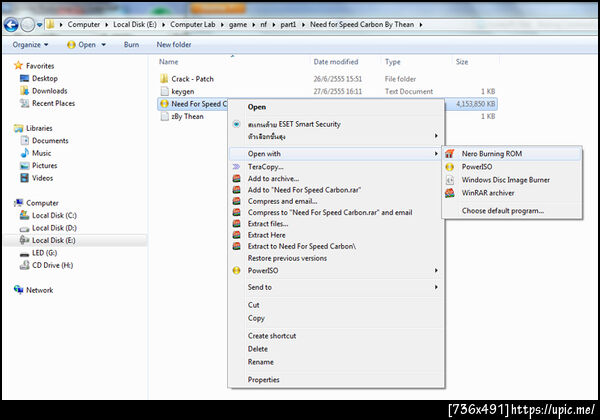
Task: Click the WinRAR icon beside Add to archive
Action: tap(237, 179)
